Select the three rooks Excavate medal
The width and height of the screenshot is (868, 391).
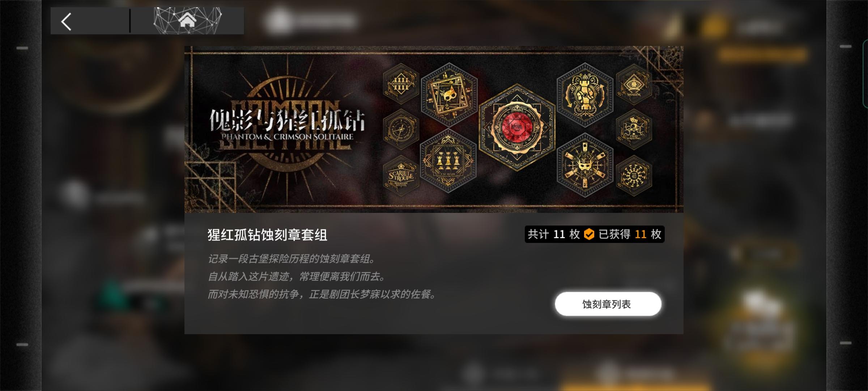pyautogui.click(x=448, y=161)
